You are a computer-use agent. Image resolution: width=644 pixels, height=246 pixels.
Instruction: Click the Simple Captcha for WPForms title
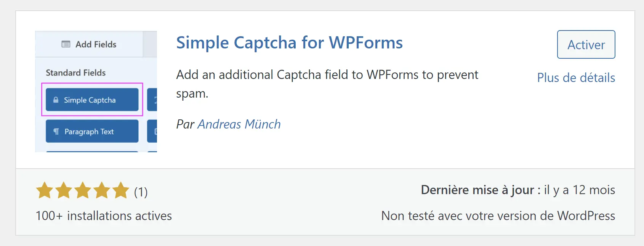point(289,43)
